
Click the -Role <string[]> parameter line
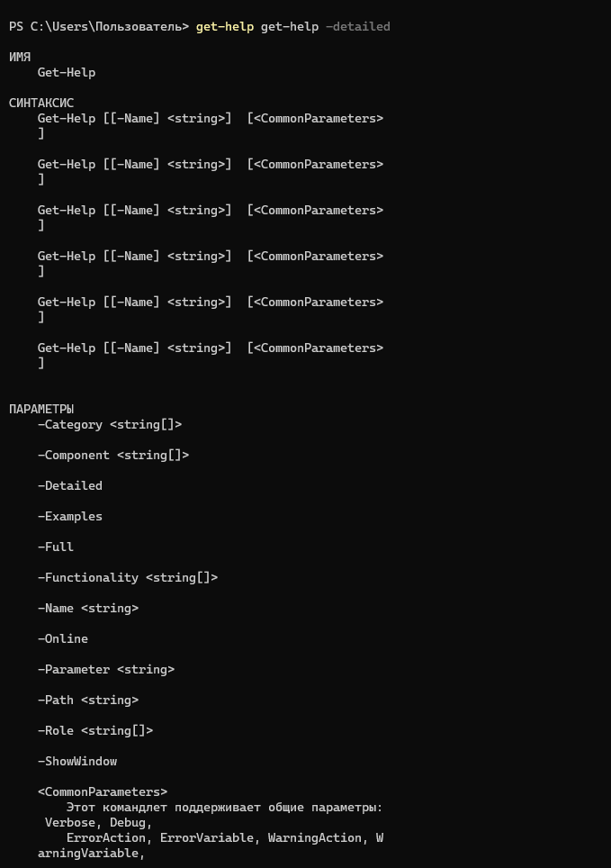point(95,731)
